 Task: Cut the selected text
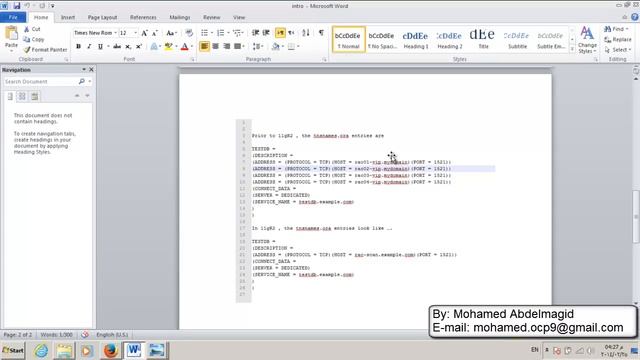coord(32,29)
